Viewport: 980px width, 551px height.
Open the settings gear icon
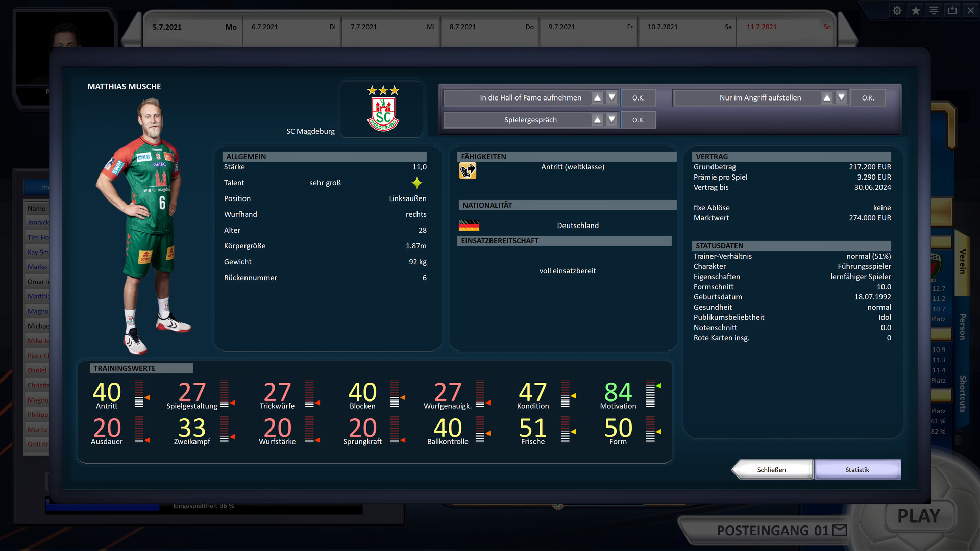[x=897, y=11]
